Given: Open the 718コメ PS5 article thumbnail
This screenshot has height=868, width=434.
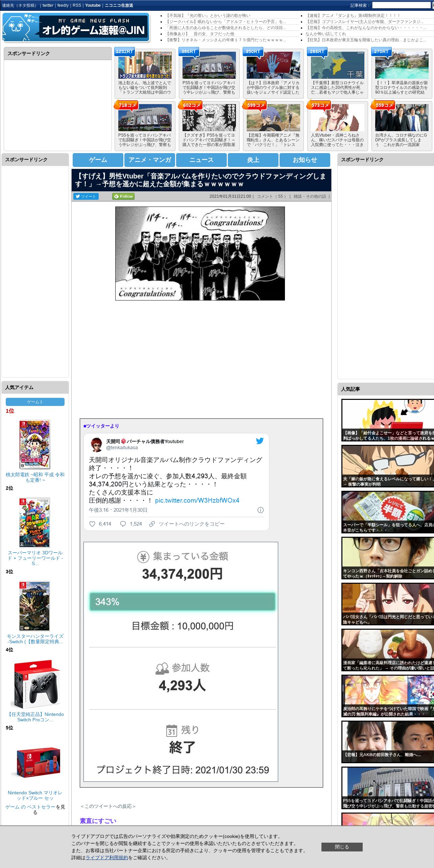Looking at the screenshot, I should tap(145, 117).
